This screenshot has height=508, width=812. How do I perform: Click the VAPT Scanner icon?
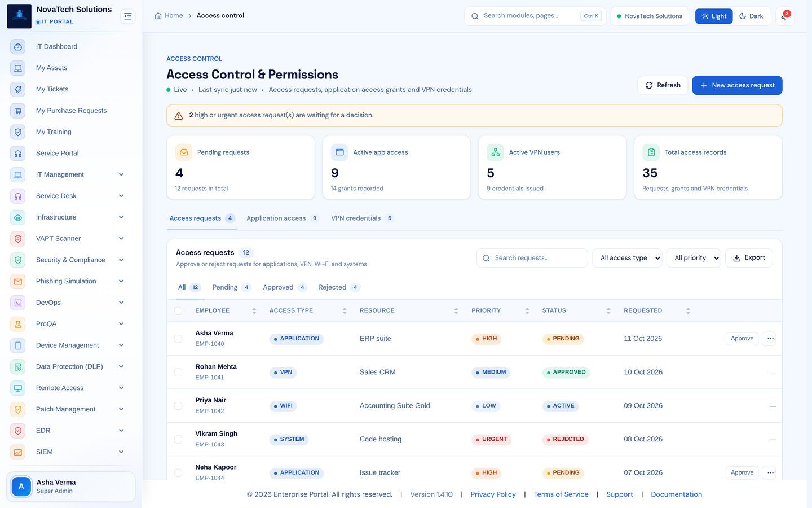click(x=18, y=239)
